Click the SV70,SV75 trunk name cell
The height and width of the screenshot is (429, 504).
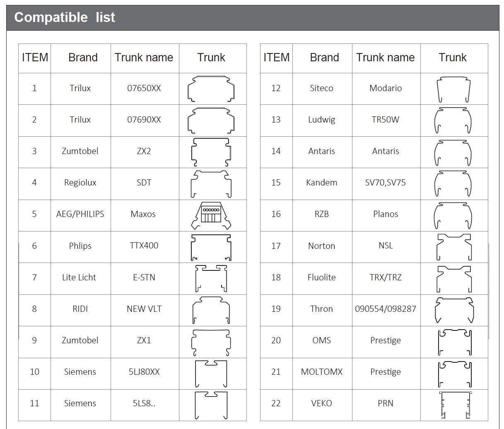coord(385,183)
